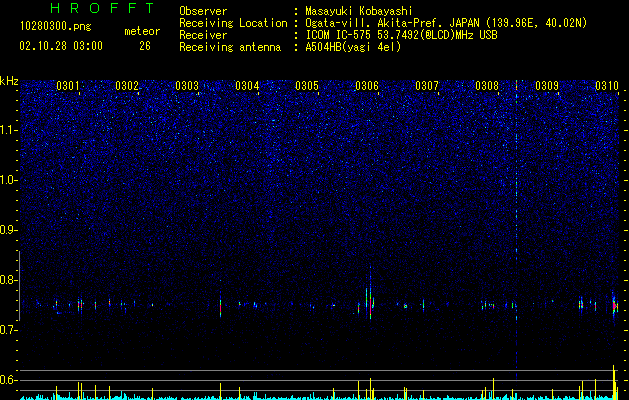Click the observer name Masayuki Kobayashi
The image size is (629, 400).
tap(359, 11)
